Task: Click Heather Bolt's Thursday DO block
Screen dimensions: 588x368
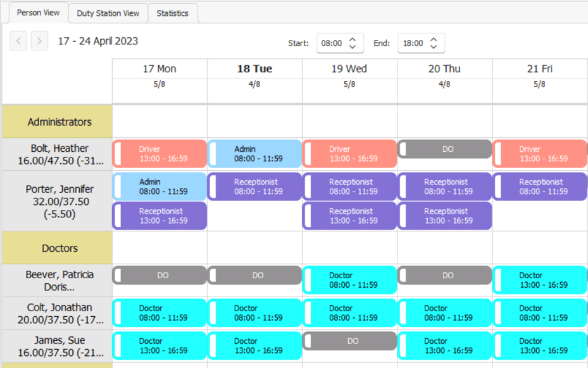Action: [445, 149]
